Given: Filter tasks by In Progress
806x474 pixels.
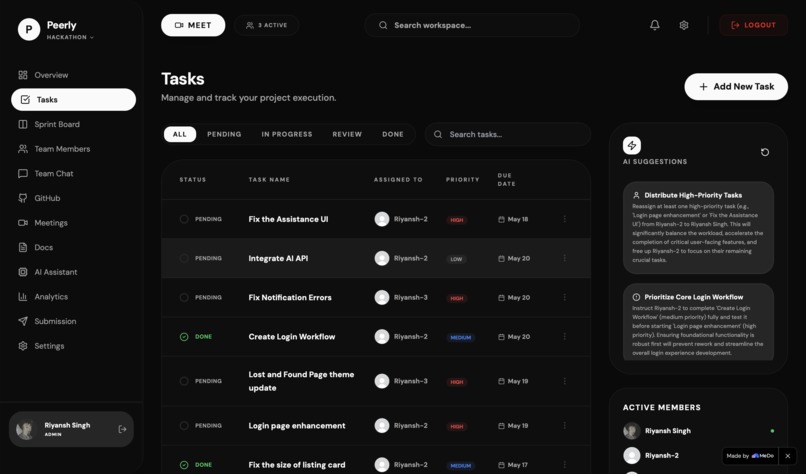Looking at the screenshot, I should [x=287, y=134].
